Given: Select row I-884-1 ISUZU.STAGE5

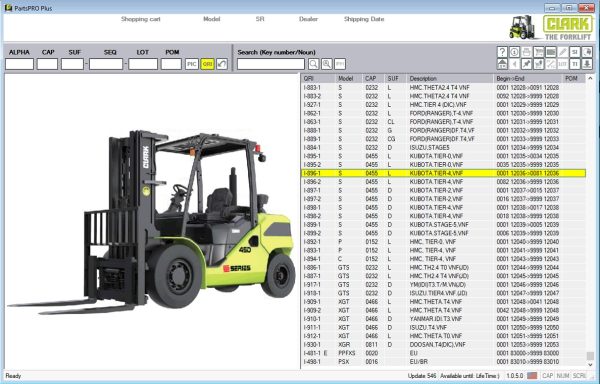Looking at the screenshot, I should tap(443, 148).
